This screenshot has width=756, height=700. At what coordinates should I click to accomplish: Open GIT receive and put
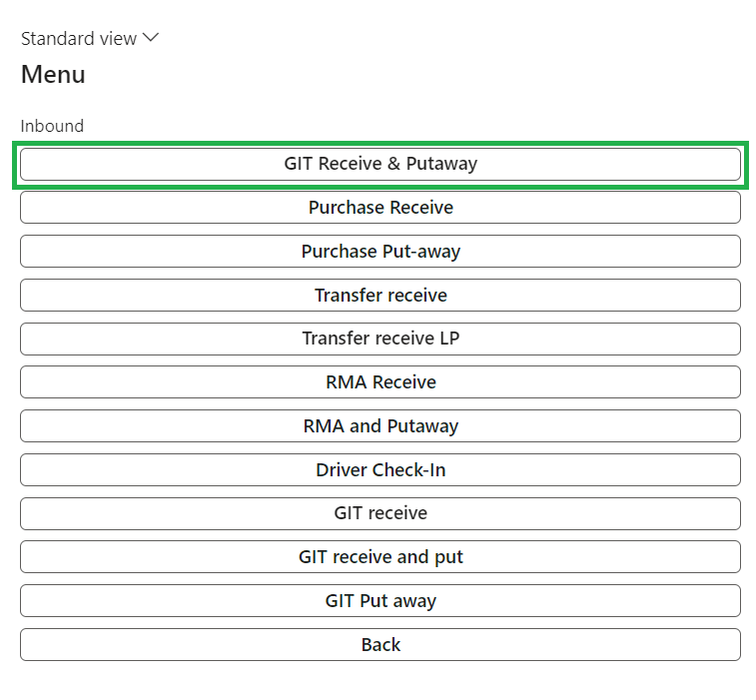379,557
